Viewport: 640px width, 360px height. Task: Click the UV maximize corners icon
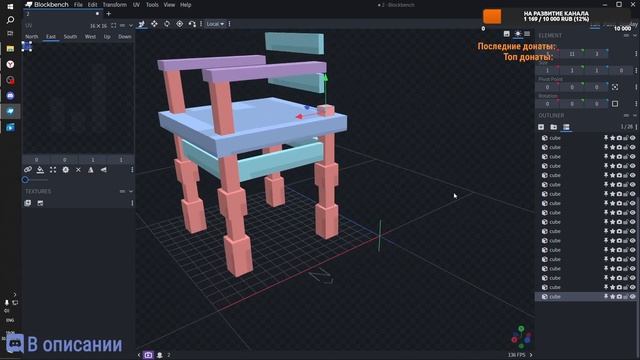[x=53, y=169]
